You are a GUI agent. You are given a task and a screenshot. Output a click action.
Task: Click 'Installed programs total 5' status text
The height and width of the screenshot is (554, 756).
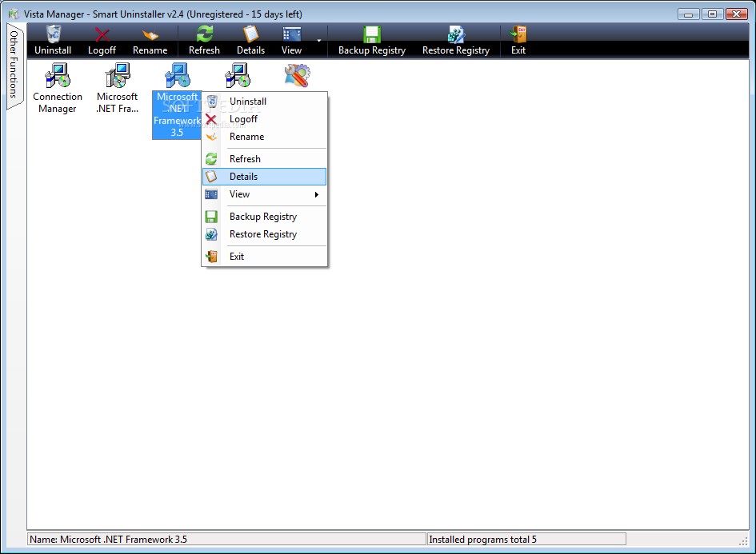[482, 540]
